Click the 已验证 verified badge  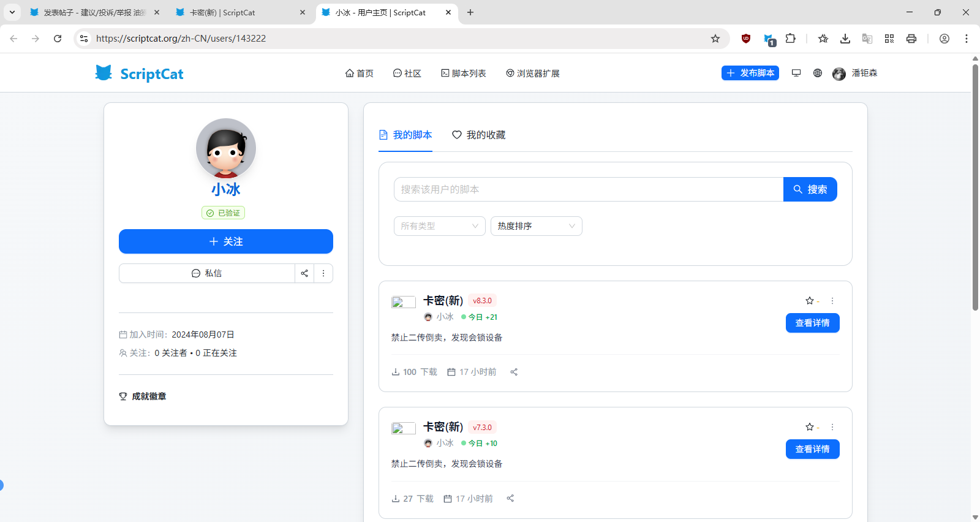click(224, 213)
